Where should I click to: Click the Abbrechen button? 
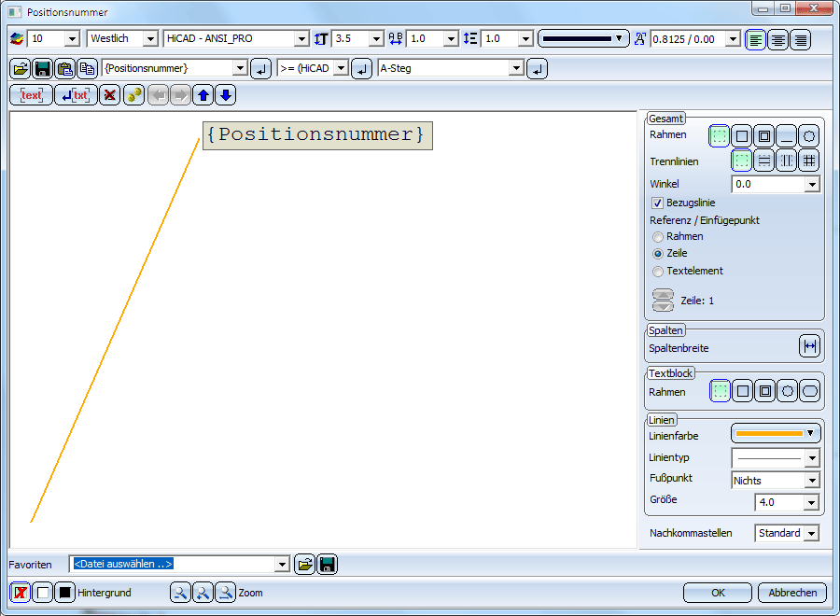(792, 593)
